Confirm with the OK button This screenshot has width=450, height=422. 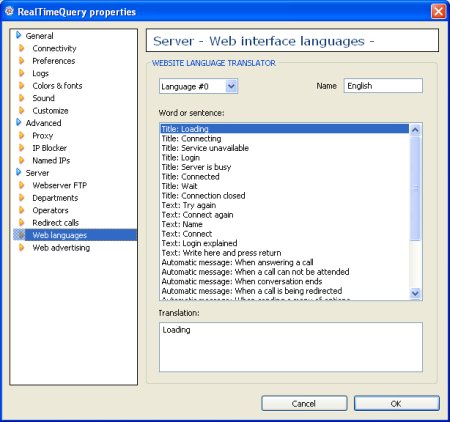pos(396,403)
